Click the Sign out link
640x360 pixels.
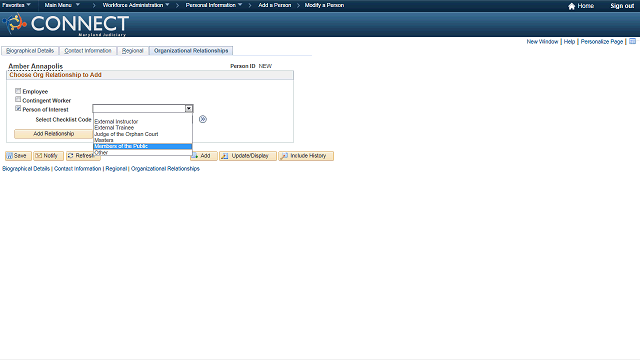coord(622,6)
